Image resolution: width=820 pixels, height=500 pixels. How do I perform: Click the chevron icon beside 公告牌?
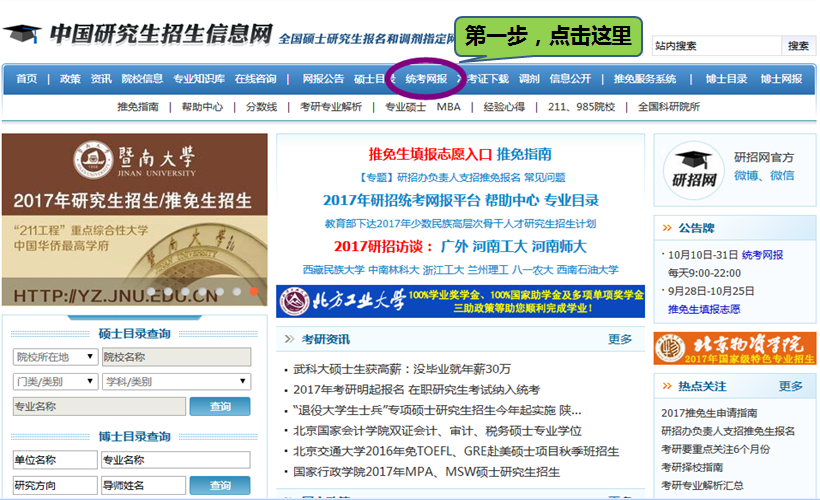pyautogui.click(x=666, y=228)
